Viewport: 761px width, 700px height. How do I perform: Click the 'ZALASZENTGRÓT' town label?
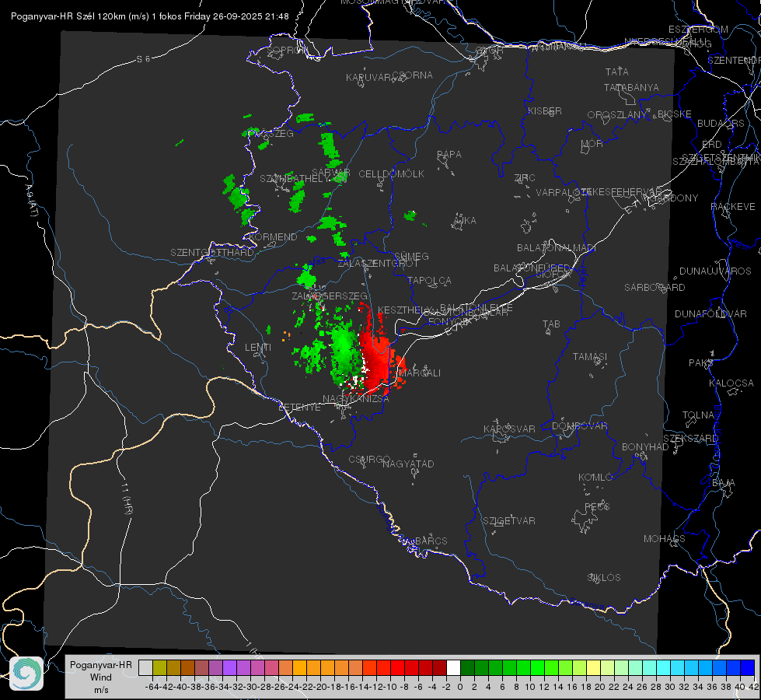click(378, 264)
